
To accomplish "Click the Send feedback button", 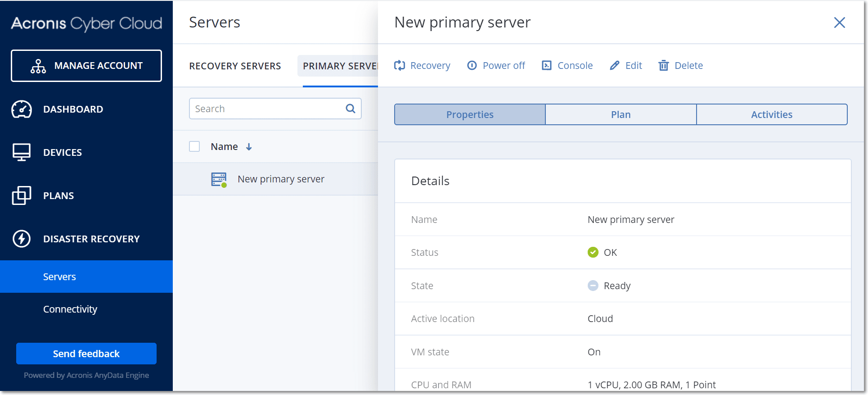I will (x=86, y=354).
